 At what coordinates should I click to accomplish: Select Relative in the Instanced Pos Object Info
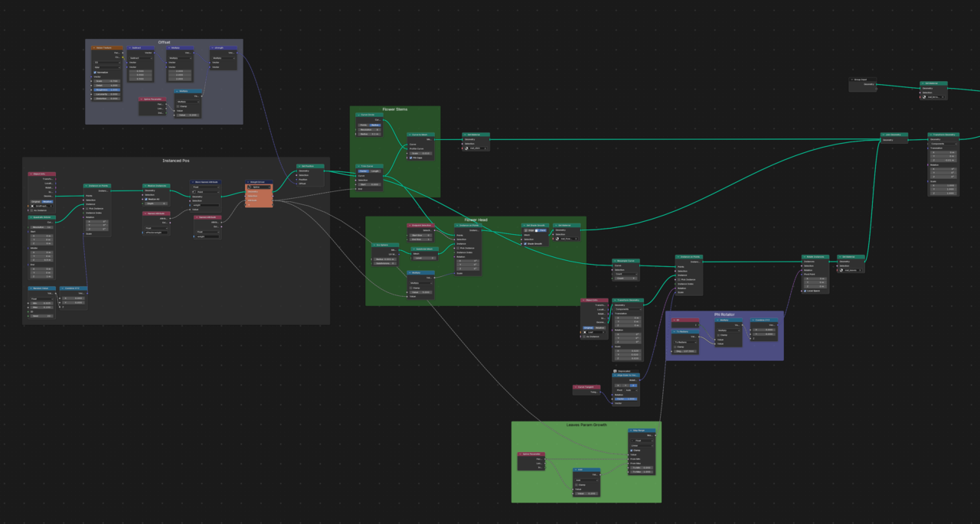point(47,201)
